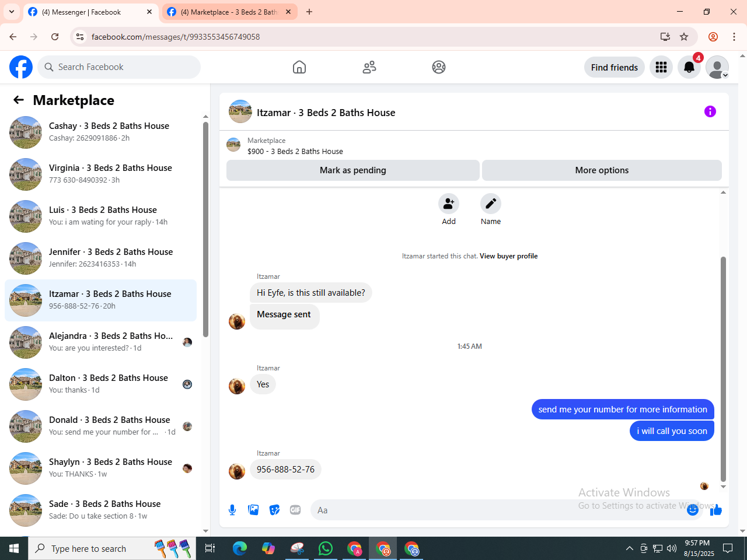747x560 pixels.
Task: Open the Dalton conversation
Action: (100, 384)
